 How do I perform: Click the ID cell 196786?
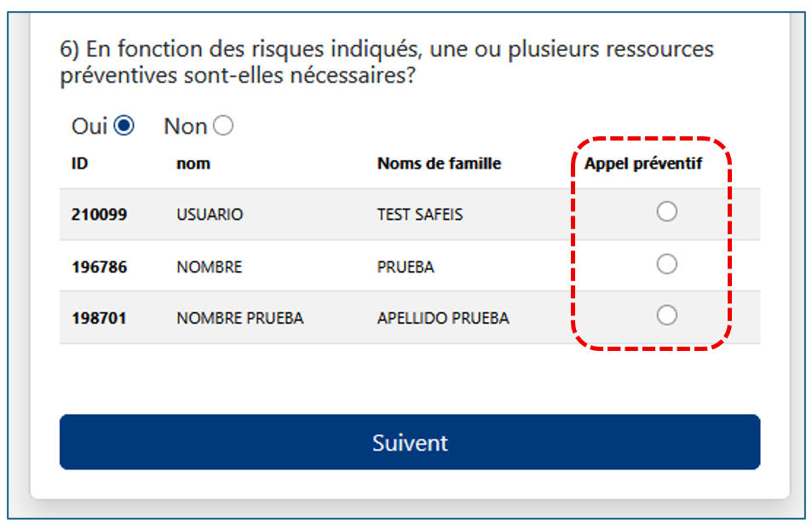click(x=99, y=267)
